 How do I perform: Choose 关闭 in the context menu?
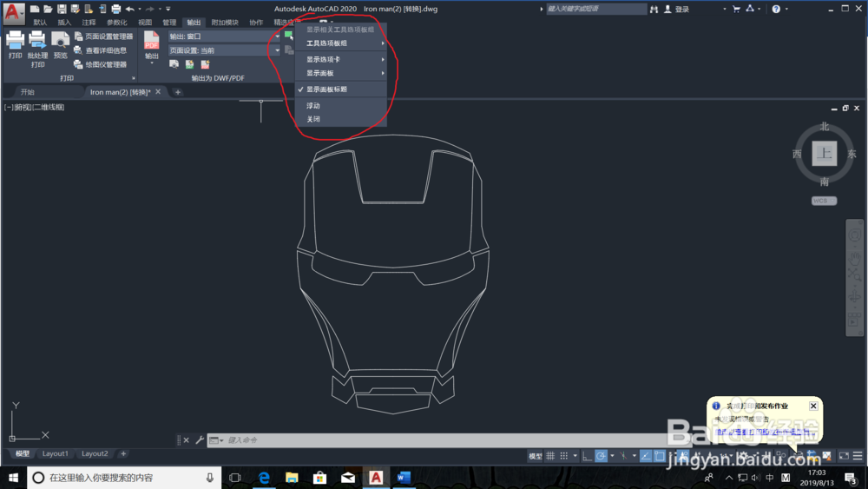coord(341,119)
